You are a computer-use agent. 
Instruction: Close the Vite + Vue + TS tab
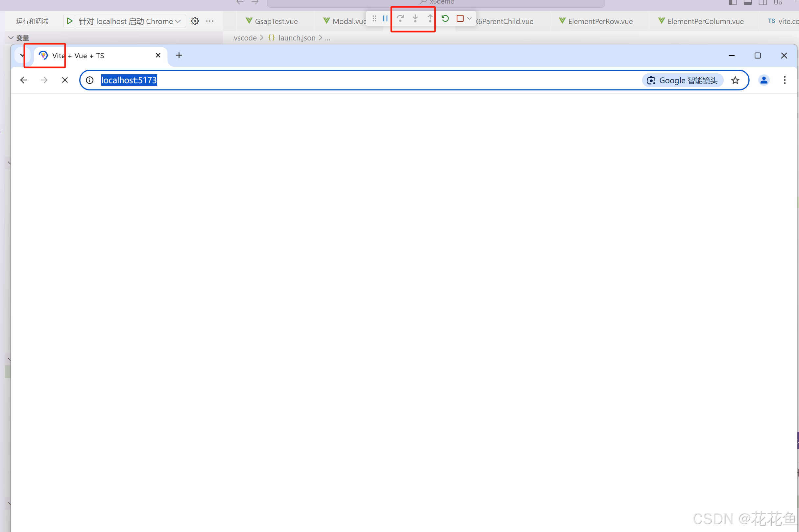point(158,55)
